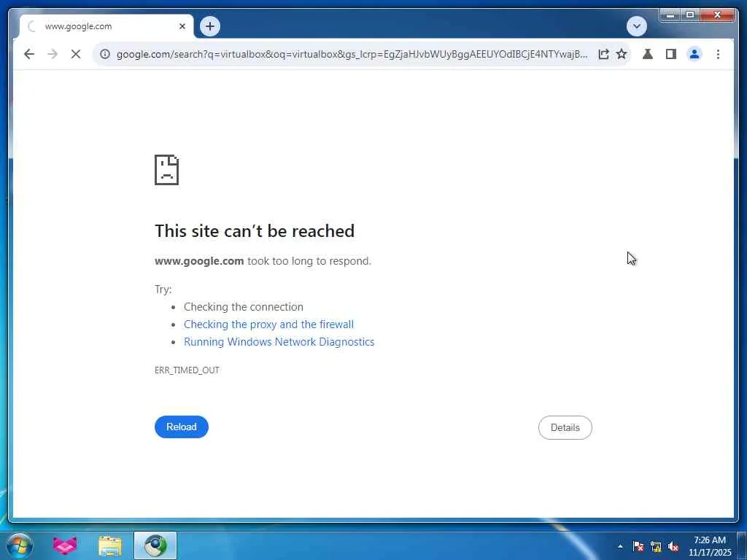Image resolution: width=747 pixels, height=560 pixels.
Task: Click the muted volume tray icon
Action: 673,546
